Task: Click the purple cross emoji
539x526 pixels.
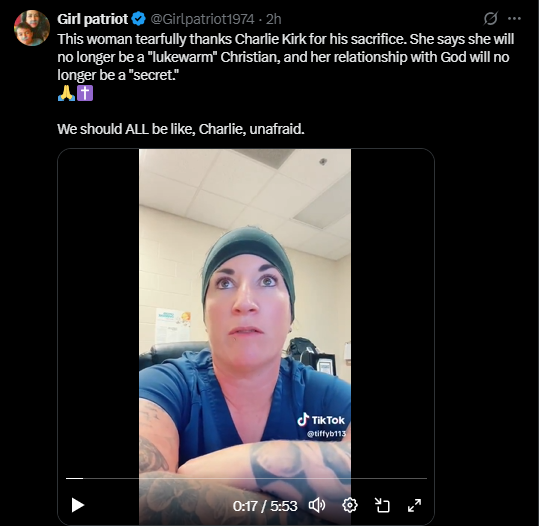Action: 85,93
